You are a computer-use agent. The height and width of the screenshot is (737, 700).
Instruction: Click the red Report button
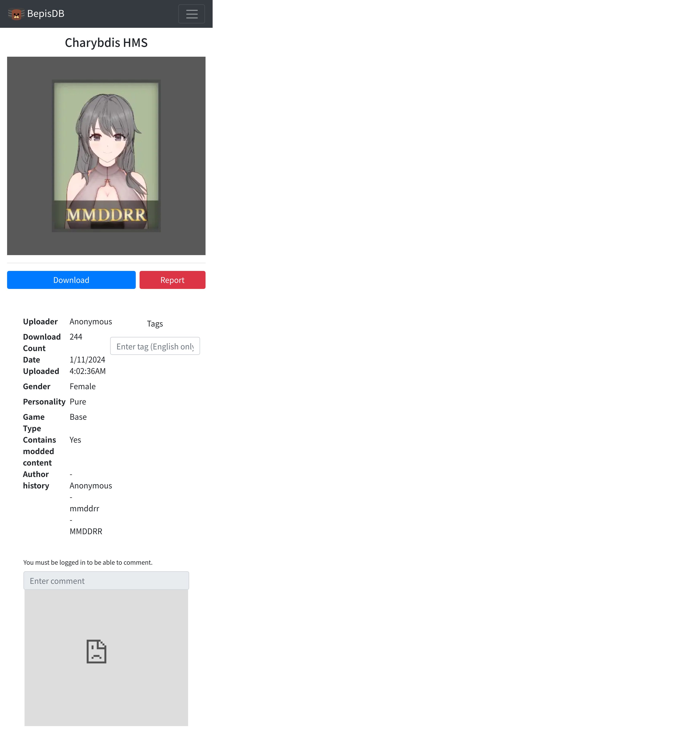point(172,280)
